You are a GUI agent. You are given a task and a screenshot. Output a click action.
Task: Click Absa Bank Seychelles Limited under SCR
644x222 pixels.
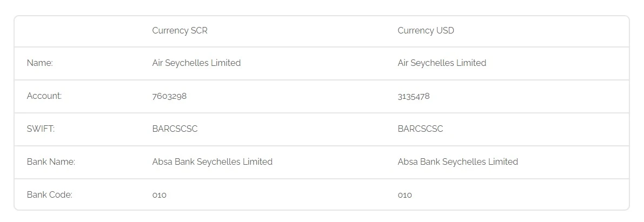212,162
